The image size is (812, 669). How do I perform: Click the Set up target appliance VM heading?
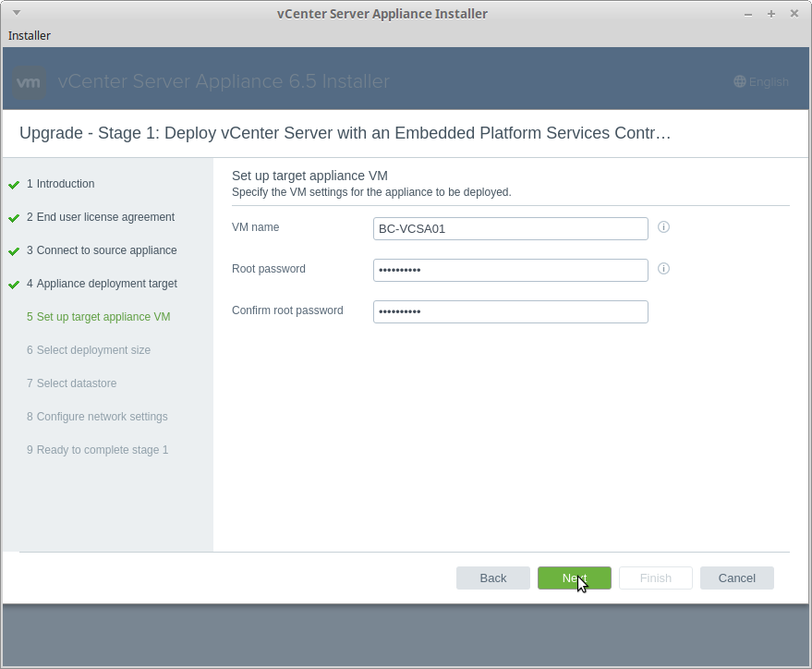tap(309, 176)
